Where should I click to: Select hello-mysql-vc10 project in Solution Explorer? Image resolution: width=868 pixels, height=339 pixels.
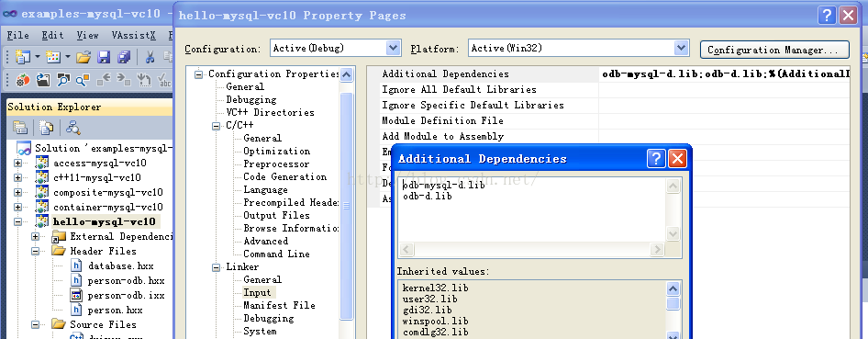pos(104,222)
